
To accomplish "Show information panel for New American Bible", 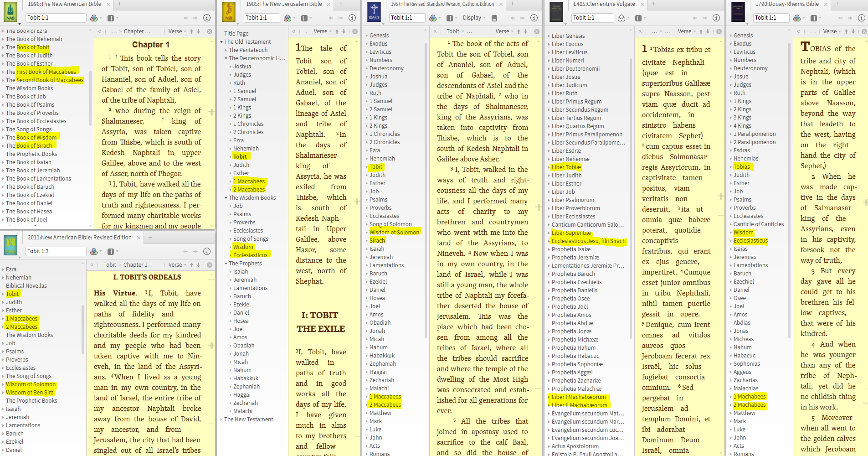I will pyautogui.click(x=206, y=18).
